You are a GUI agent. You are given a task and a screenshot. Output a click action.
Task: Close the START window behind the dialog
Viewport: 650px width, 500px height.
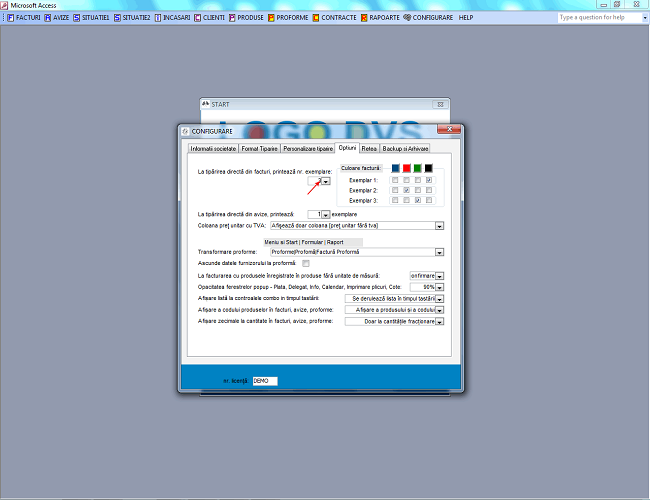point(440,104)
